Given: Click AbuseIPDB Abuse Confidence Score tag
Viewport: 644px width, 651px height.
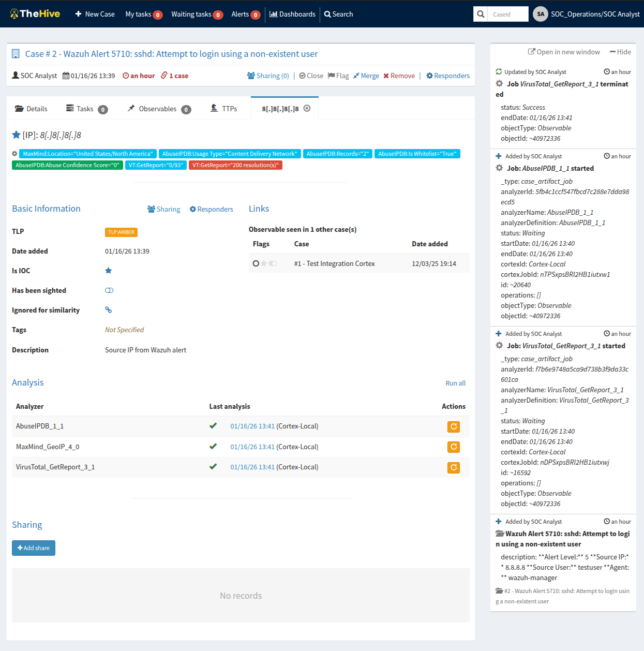Looking at the screenshot, I should tap(67, 165).
